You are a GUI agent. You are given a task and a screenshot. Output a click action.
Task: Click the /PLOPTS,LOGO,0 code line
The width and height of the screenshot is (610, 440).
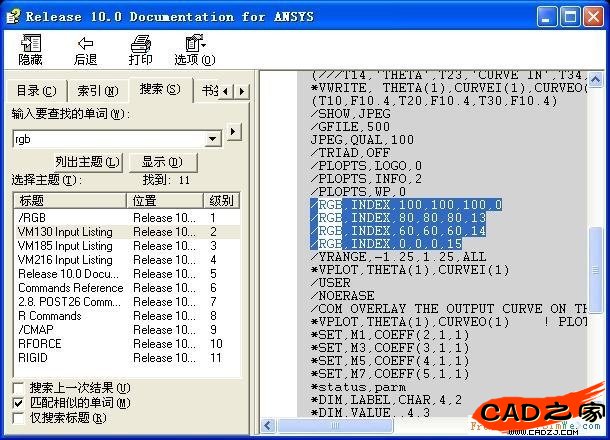366,166
